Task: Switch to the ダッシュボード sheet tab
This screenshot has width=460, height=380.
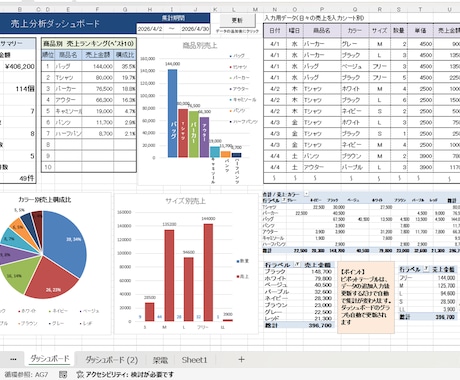Action: (x=50, y=359)
